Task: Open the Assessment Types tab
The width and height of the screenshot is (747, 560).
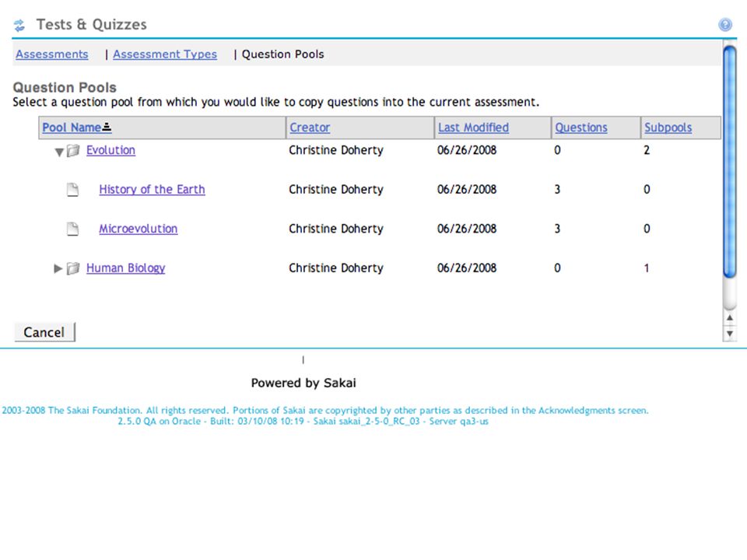Action: point(165,54)
